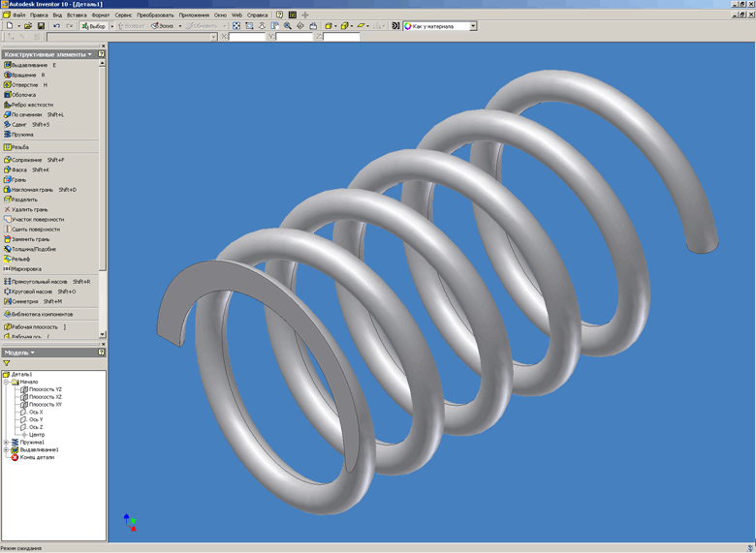Select Конец детали in browser

point(33,457)
